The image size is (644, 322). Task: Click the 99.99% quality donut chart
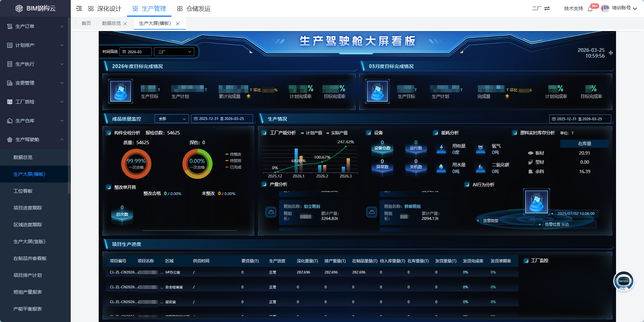tap(136, 164)
